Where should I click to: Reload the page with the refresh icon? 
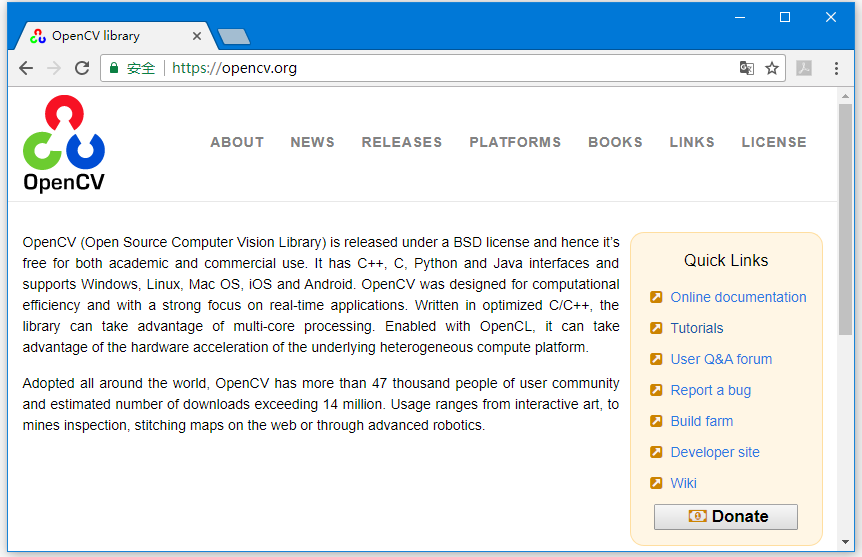[x=82, y=68]
